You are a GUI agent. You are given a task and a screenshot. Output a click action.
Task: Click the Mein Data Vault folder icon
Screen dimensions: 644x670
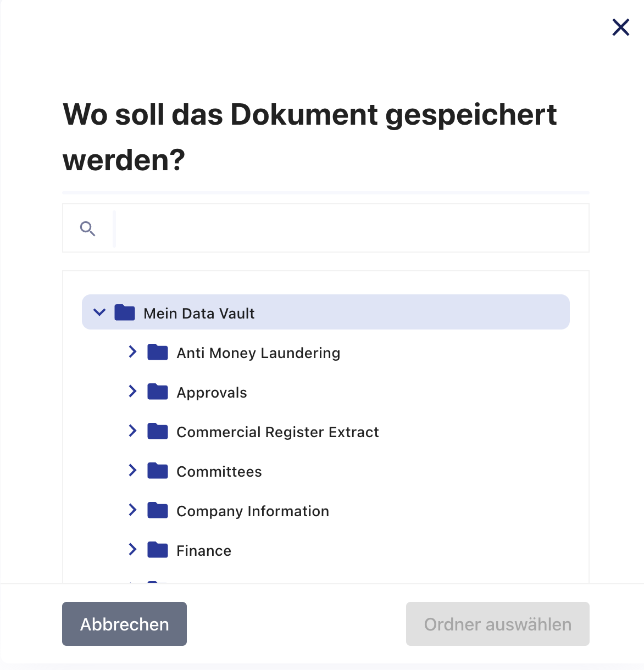click(x=125, y=312)
